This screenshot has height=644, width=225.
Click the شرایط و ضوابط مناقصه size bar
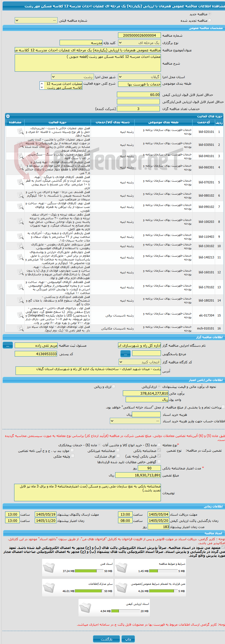pos(163,571)
